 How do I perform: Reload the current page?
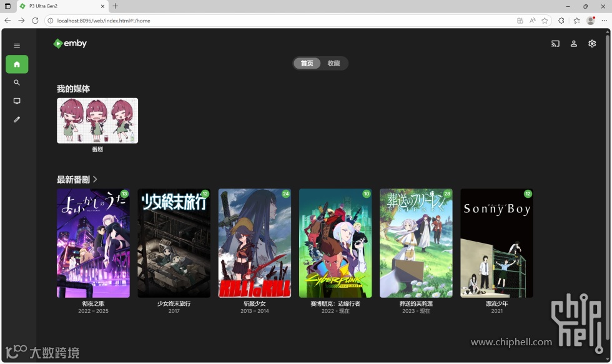tap(35, 21)
